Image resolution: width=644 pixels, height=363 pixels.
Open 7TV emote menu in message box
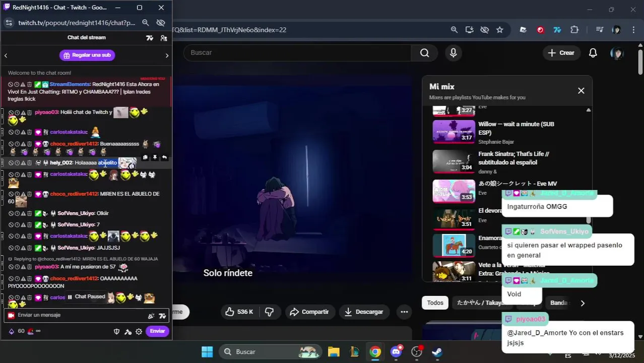coord(162,316)
